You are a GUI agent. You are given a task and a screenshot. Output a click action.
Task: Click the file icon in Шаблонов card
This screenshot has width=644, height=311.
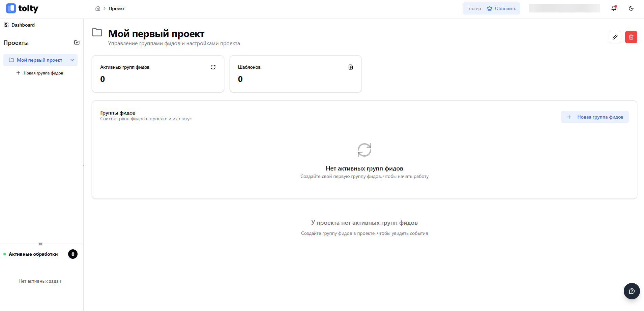[351, 67]
